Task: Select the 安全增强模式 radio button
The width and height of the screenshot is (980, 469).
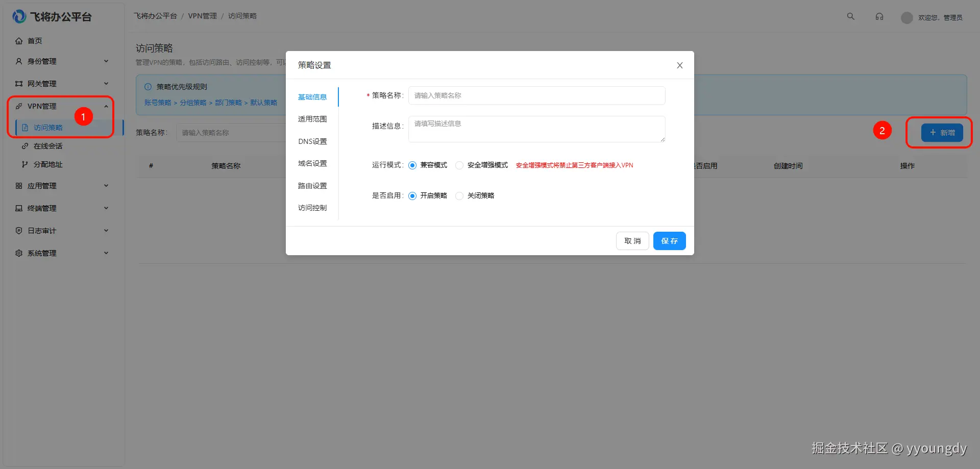Action: (x=459, y=165)
